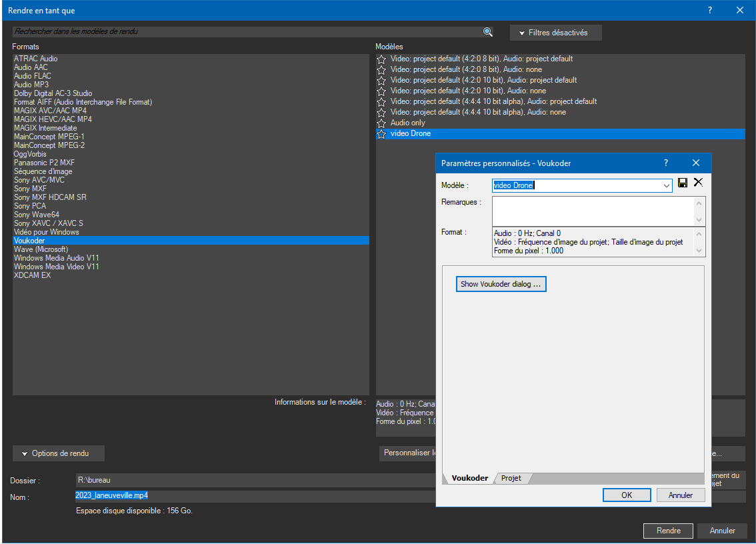
Task: Click the Dossier field showing R:\bureau
Action: click(x=255, y=481)
